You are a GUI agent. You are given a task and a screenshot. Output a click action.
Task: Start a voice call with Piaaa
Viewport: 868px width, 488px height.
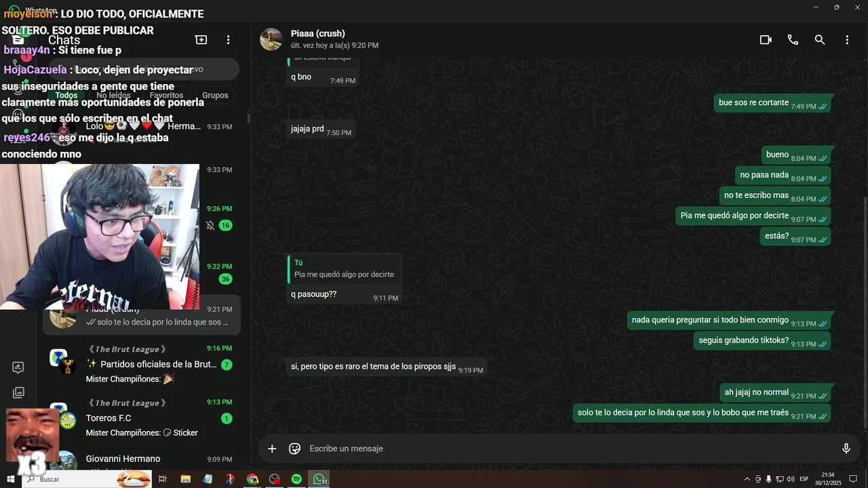(793, 40)
